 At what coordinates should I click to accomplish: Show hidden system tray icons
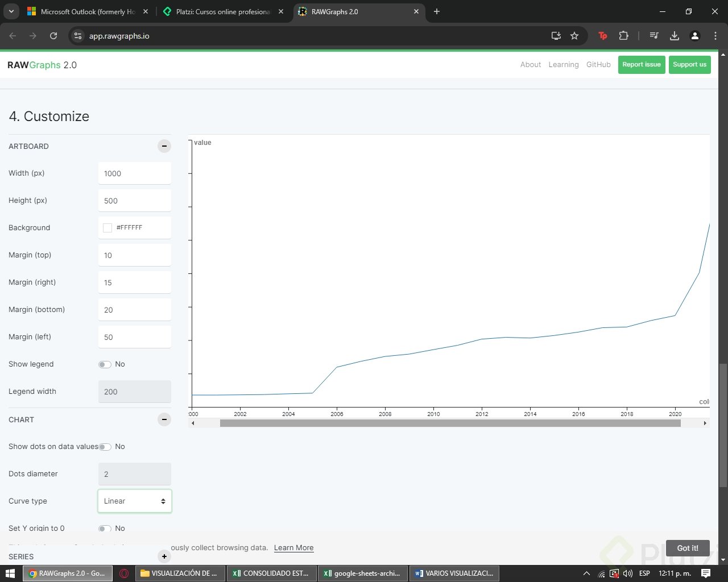coord(587,573)
